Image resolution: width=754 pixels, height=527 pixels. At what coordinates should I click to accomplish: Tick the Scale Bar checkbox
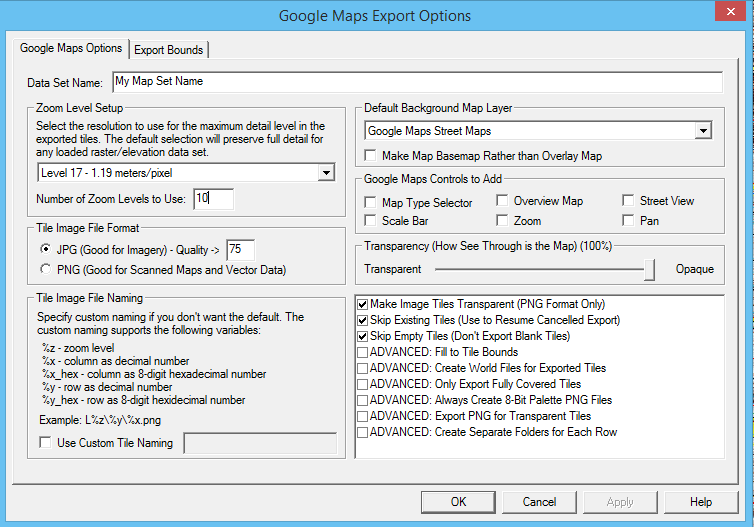(372, 221)
